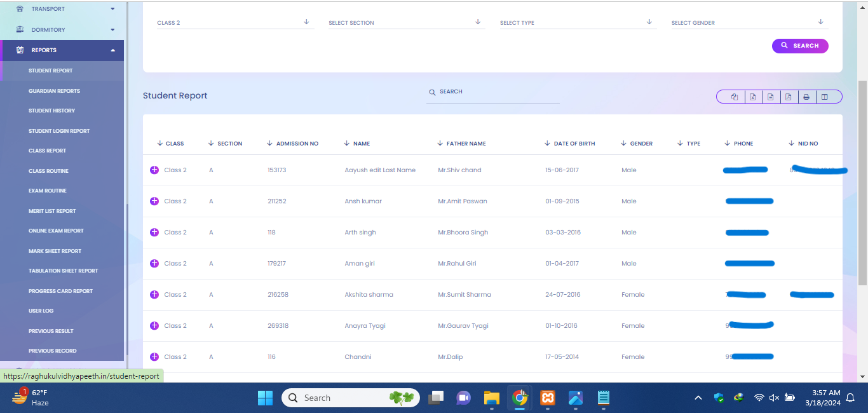Go to Merit List Report

[x=52, y=211]
